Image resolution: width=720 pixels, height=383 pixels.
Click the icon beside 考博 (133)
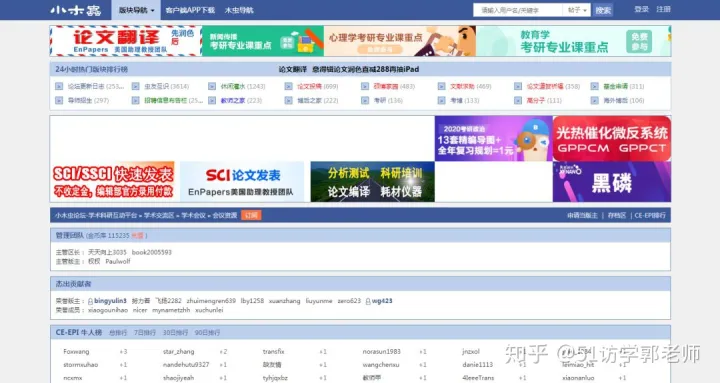point(441,100)
